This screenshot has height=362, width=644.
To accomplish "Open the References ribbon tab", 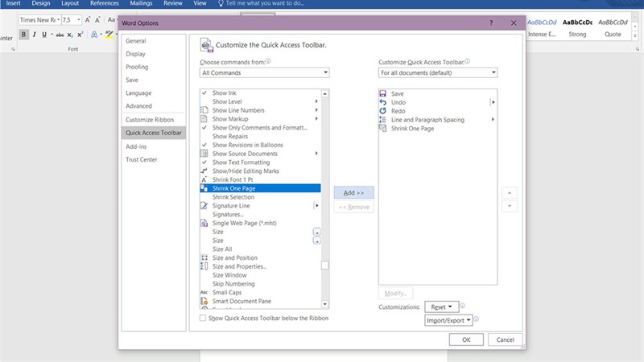I will tap(105, 3).
